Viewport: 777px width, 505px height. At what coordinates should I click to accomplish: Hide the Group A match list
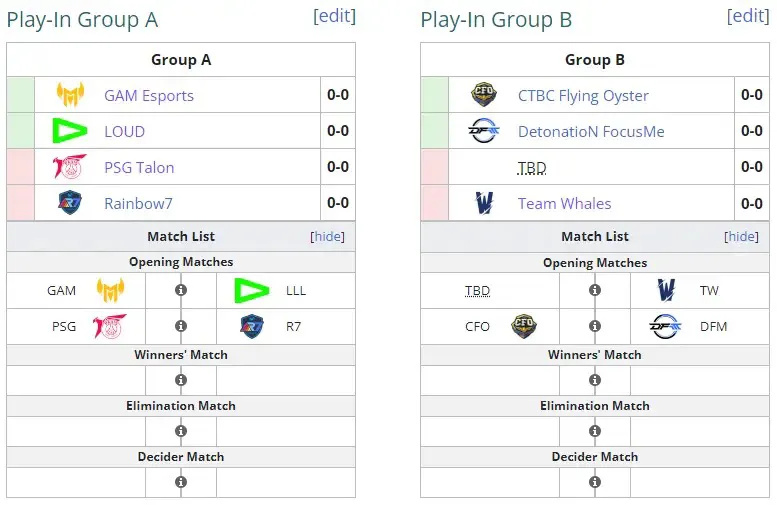pyautogui.click(x=327, y=236)
